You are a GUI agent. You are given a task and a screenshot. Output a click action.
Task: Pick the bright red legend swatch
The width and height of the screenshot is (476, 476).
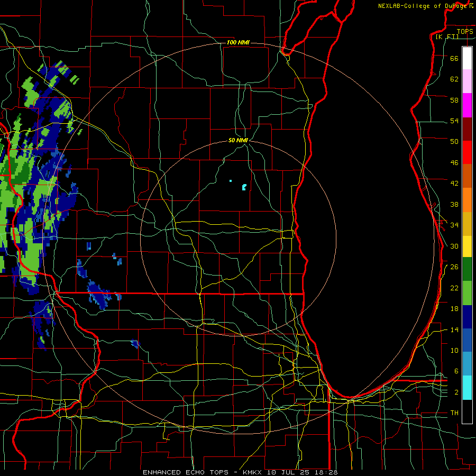(x=467, y=152)
